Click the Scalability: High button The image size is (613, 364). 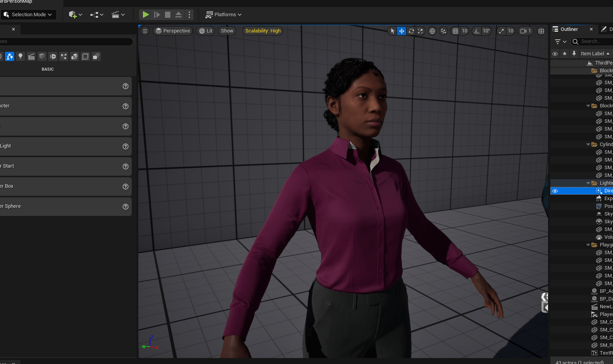263,31
